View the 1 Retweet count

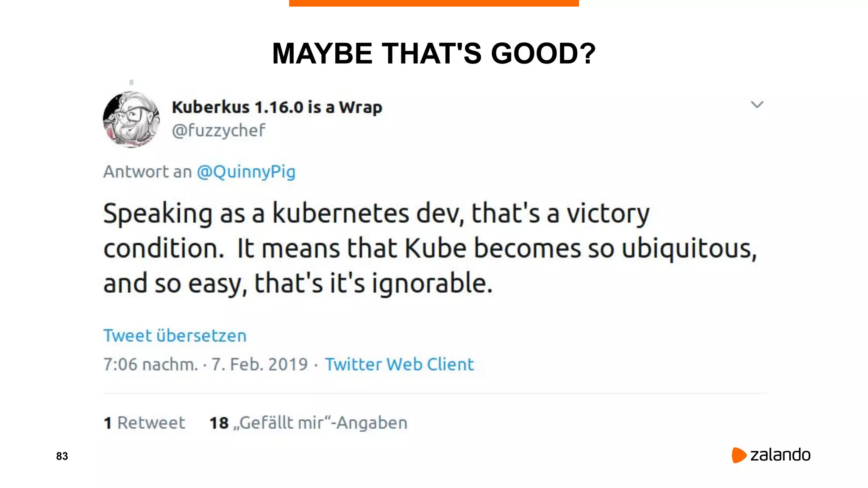click(145, 423)
